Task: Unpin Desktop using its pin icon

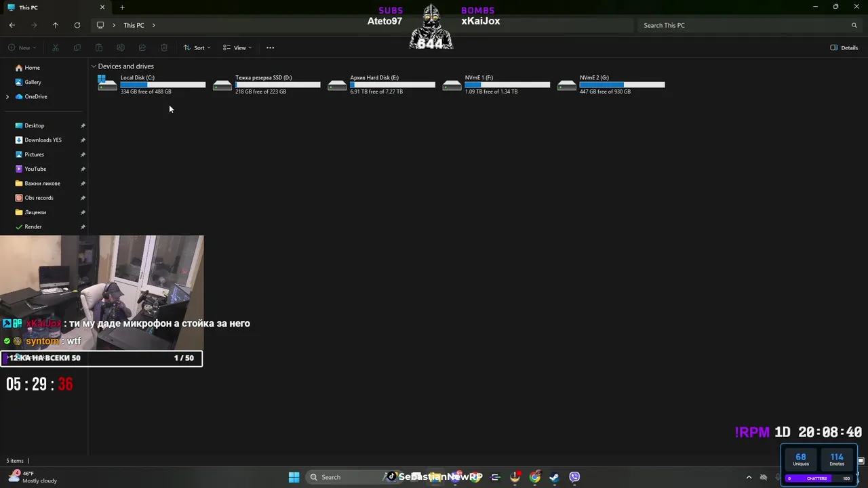Action: [x=83, y=125]
